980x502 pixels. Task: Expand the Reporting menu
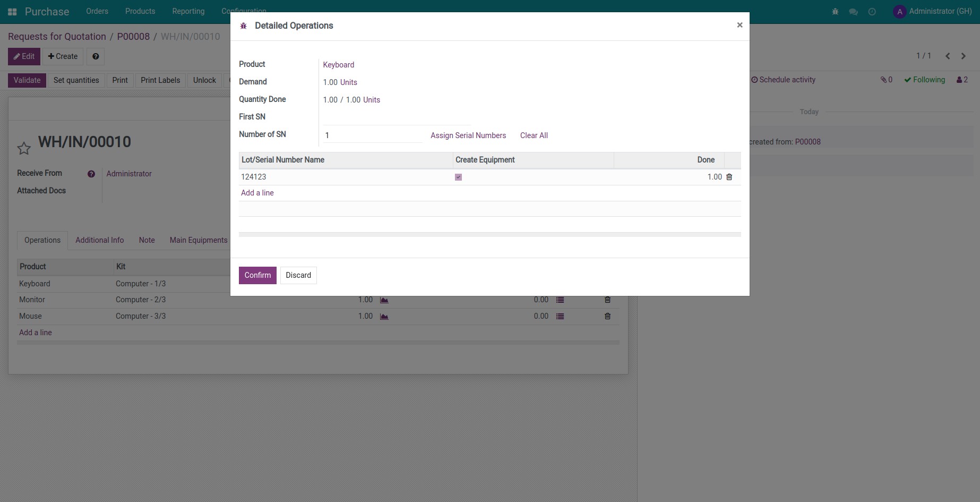188,11
